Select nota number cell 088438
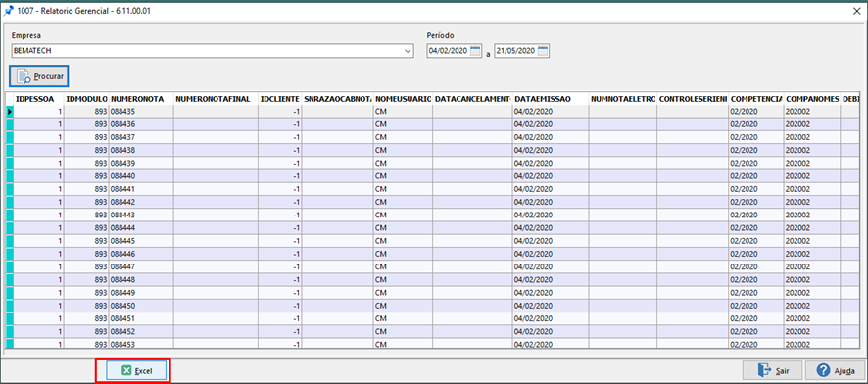Viewport: 868px width, 384px height. click(x=141, y=150)
